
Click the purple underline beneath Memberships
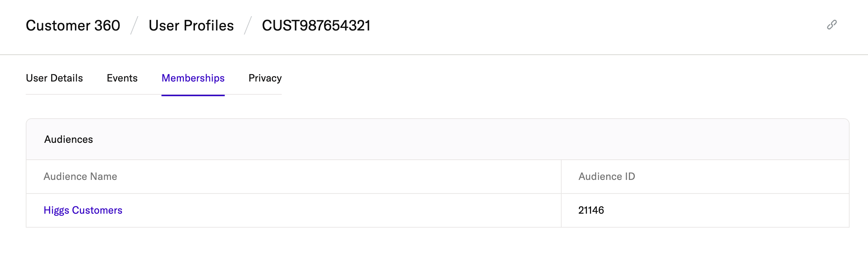point(193,95)
